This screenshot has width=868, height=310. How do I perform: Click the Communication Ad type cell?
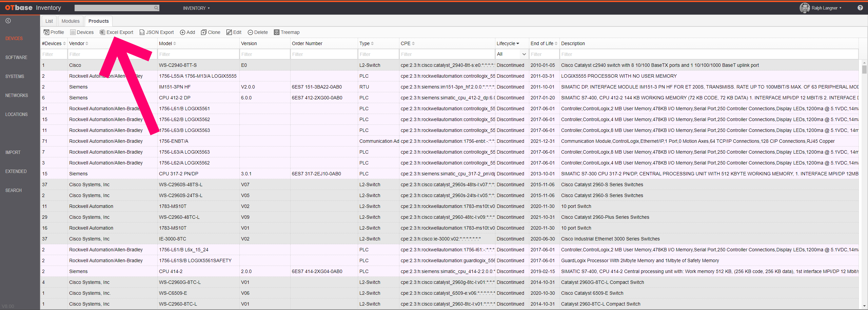pyautogui.click(x=379, y=141)
